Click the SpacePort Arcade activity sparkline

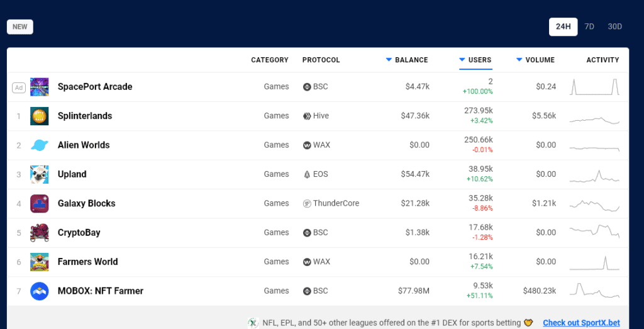point(594,87)
